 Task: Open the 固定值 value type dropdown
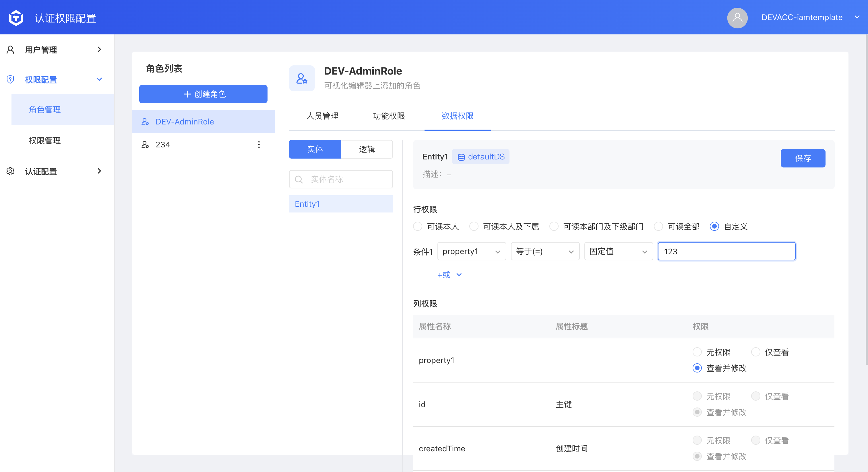618,251
